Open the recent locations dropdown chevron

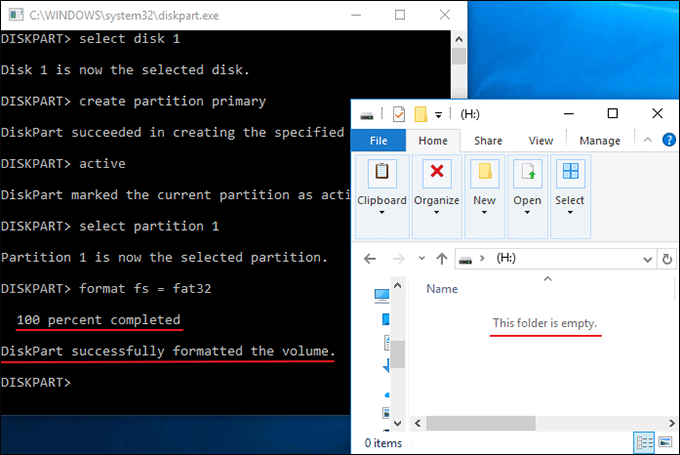(422, 259)
